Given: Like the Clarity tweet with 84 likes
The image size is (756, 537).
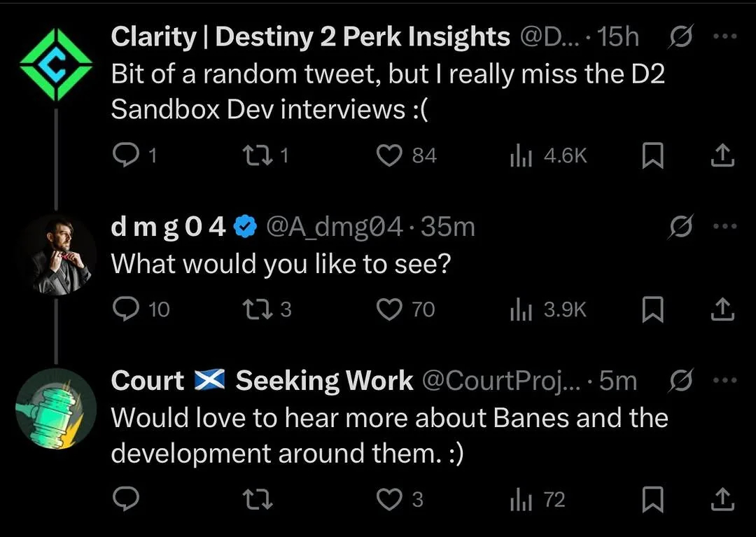Looking at the screenshot, I should point(389,155).
